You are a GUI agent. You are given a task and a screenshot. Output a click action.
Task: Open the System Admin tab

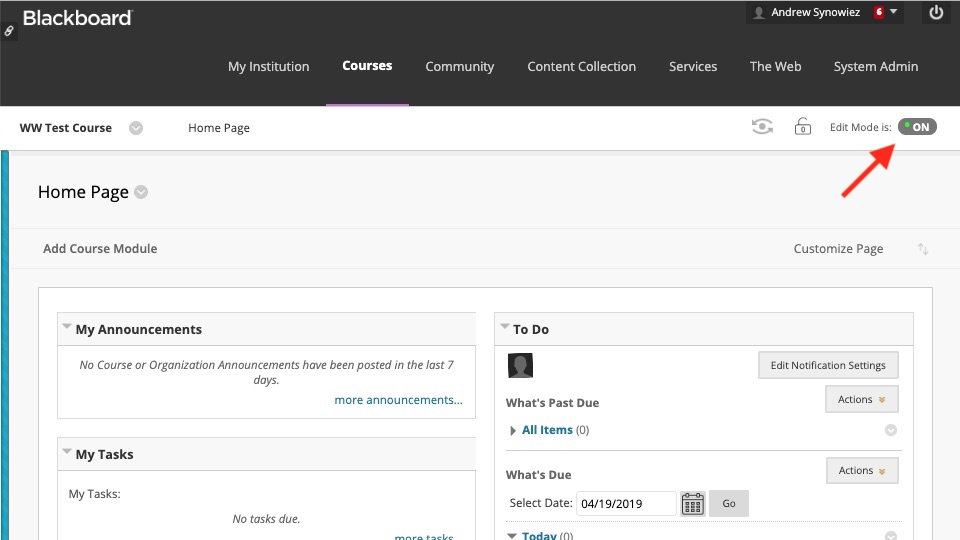click(876, 66)
